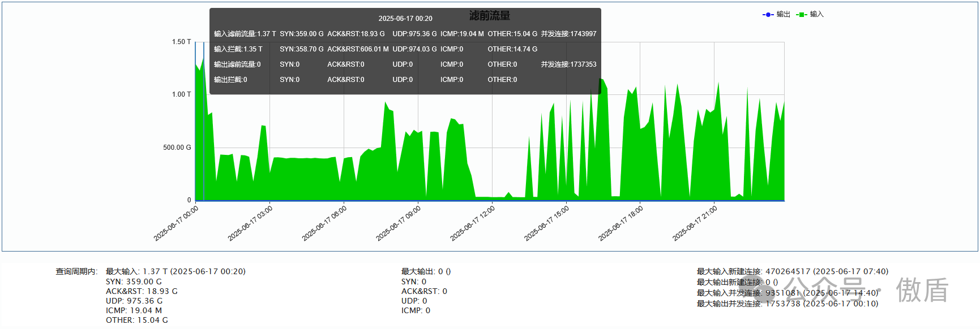The height and width of the screenshot is (329, 980).
Task: Click x-axis label 2025-06-17 00:00
Action: 176,223
